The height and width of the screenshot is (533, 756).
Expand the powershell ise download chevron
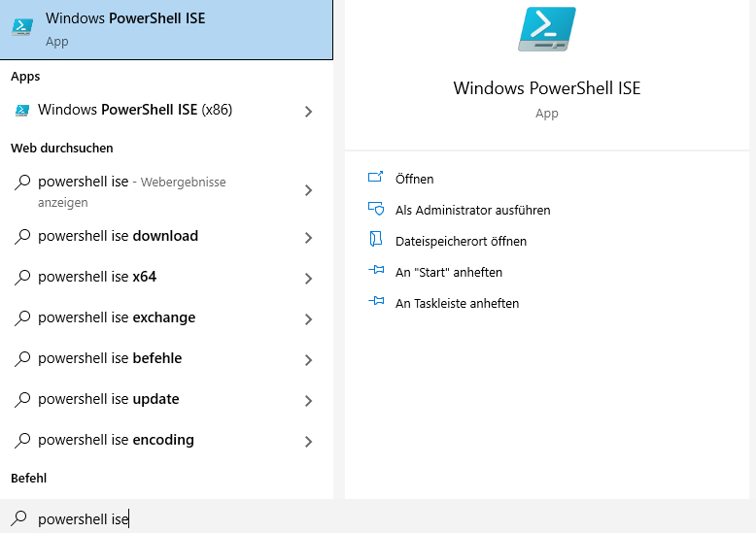(309, 238)
